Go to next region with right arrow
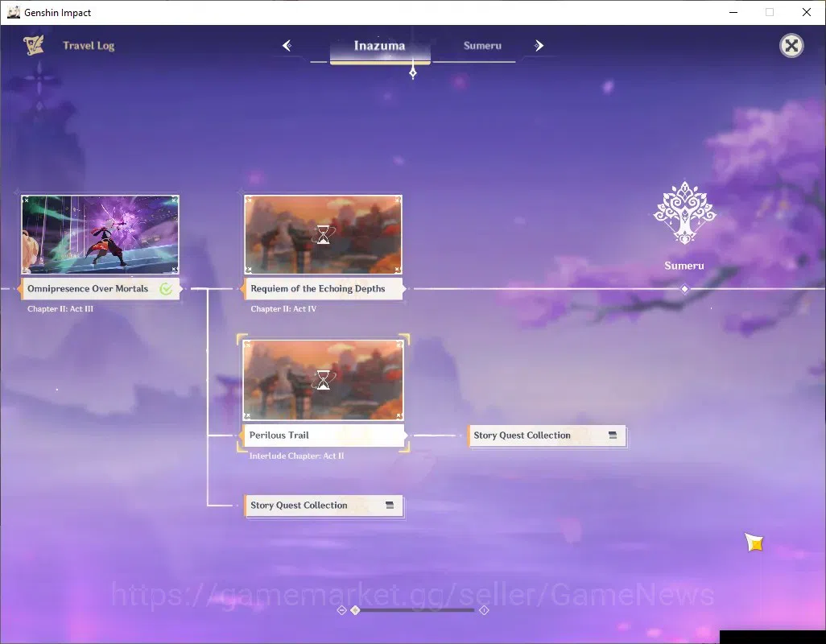Image resolution: width=826 pixels, height=644 pixels. (539, 46)
